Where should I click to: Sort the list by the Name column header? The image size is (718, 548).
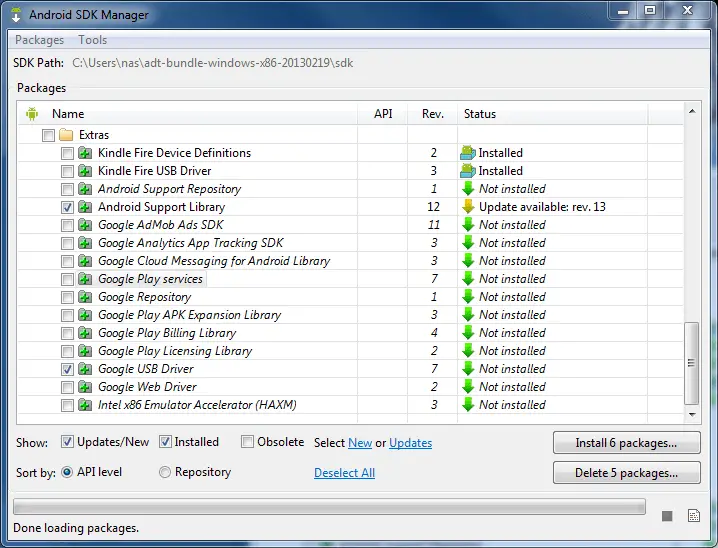(x=68, y=114)
